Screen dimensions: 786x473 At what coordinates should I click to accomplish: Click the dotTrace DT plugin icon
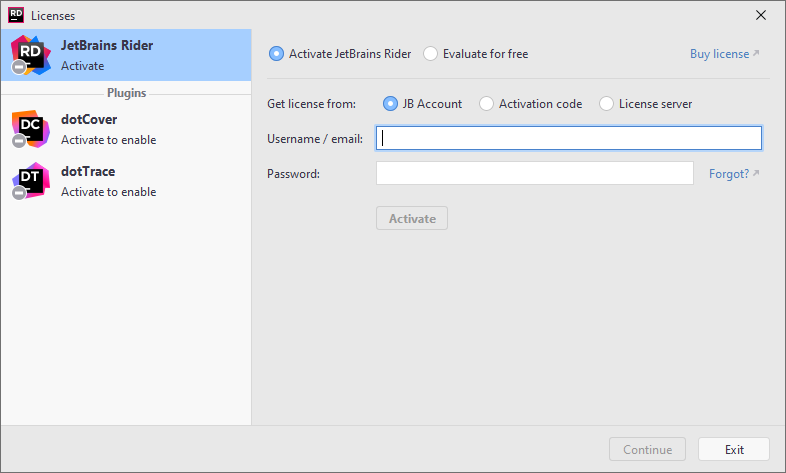(x=31, y=181)
